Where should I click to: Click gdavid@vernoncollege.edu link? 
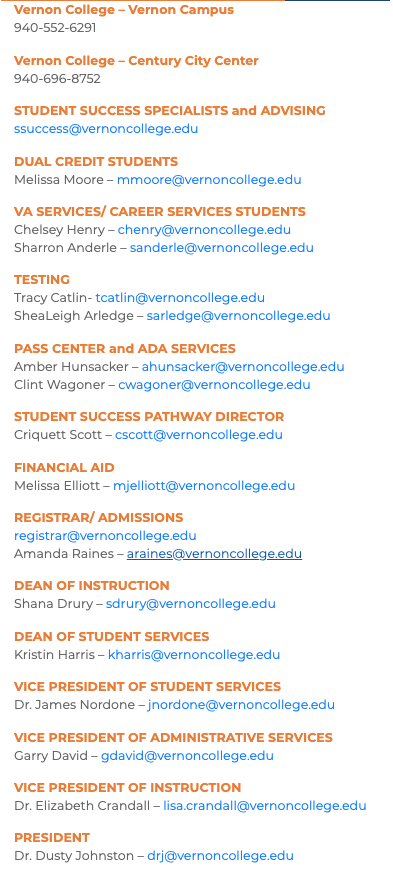tap(187, 756)
